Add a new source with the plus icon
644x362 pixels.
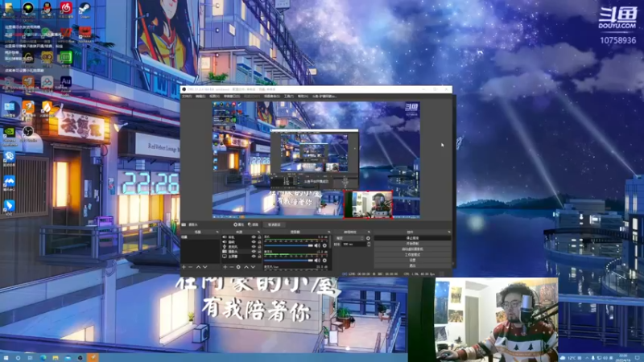click(x=225, y=267)
